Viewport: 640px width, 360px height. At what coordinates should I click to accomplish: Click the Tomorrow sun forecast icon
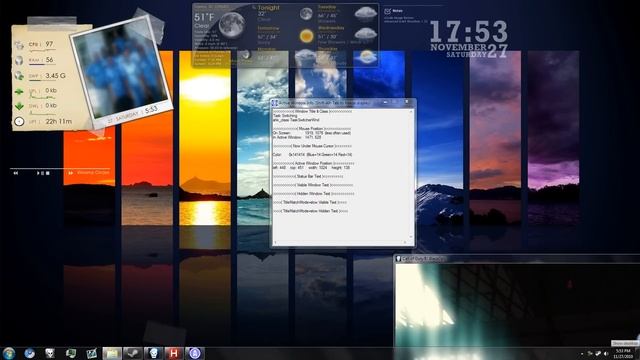306,36
